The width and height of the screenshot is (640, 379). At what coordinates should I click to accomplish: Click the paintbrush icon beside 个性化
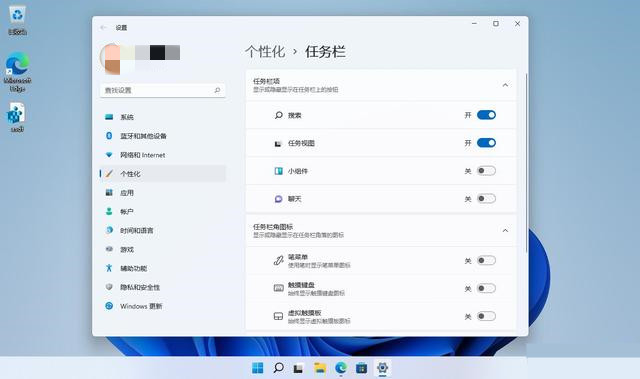(x=109, y=174)
